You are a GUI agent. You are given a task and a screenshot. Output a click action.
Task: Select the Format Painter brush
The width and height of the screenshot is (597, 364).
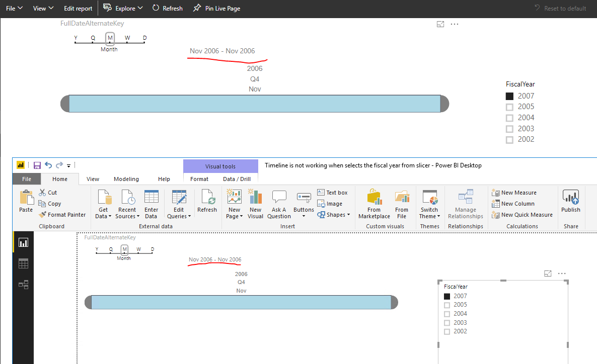42,215
